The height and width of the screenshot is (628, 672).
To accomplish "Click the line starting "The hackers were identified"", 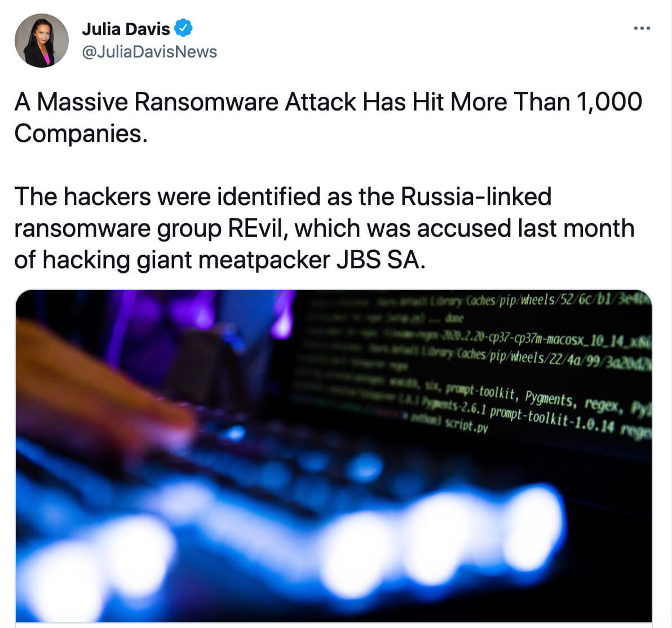I will 283,196.
